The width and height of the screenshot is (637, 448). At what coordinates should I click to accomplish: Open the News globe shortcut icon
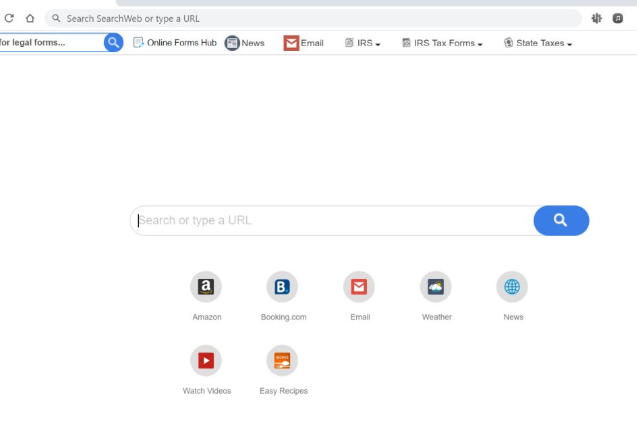(x=512, y=287)
